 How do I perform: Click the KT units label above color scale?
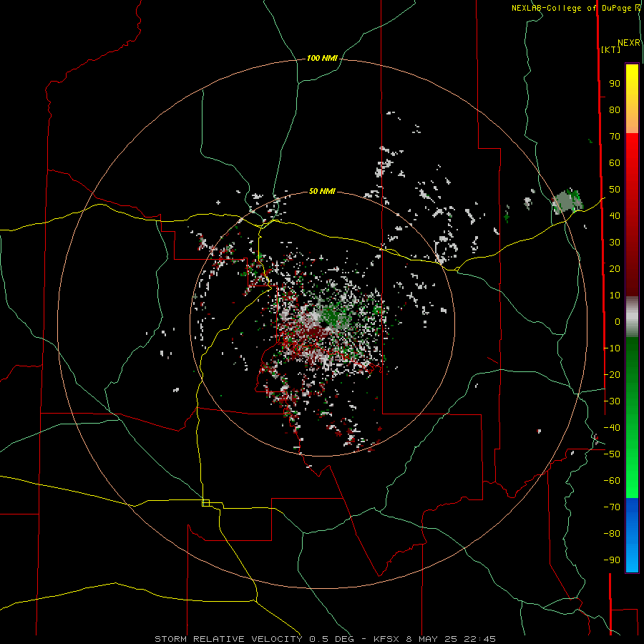click(610, 49)
